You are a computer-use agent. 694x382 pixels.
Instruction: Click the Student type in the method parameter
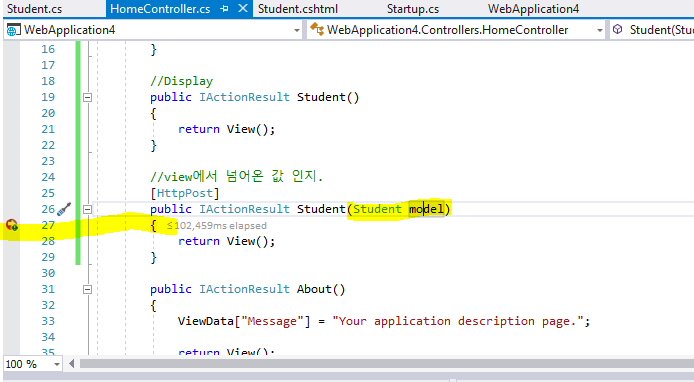click(377, 209)
